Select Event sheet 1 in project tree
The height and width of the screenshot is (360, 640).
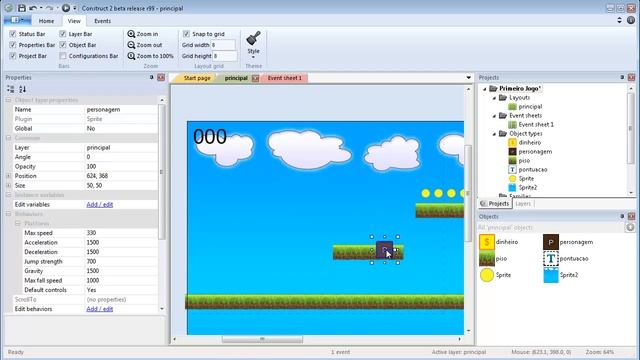[x=536, y=124]
